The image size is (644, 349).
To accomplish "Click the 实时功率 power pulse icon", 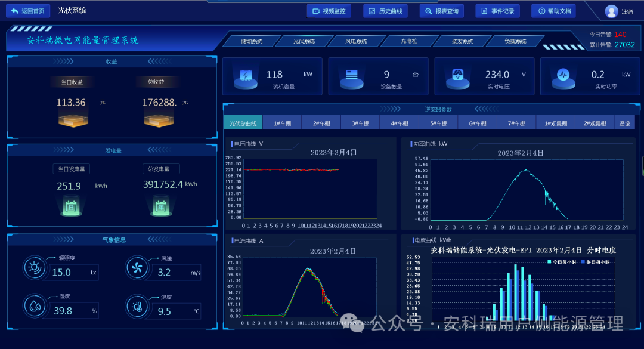I will point(563,78).
